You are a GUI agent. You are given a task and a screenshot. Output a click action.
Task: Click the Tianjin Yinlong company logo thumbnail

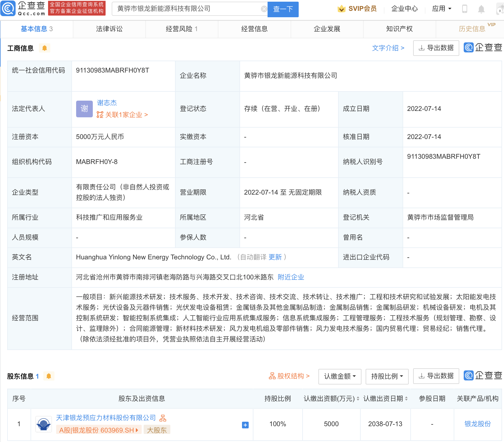click(43, 424)
